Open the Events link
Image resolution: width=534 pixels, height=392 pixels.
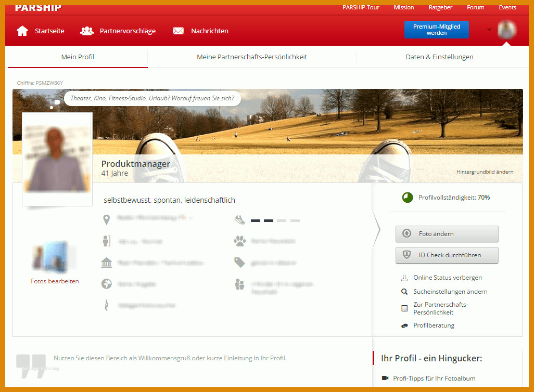point(507,7)
